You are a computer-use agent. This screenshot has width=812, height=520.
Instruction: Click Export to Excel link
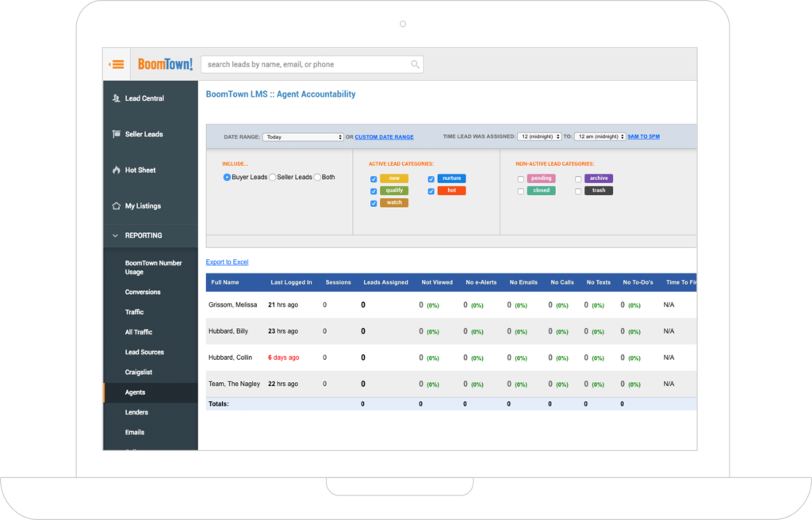tap(227, 262)
